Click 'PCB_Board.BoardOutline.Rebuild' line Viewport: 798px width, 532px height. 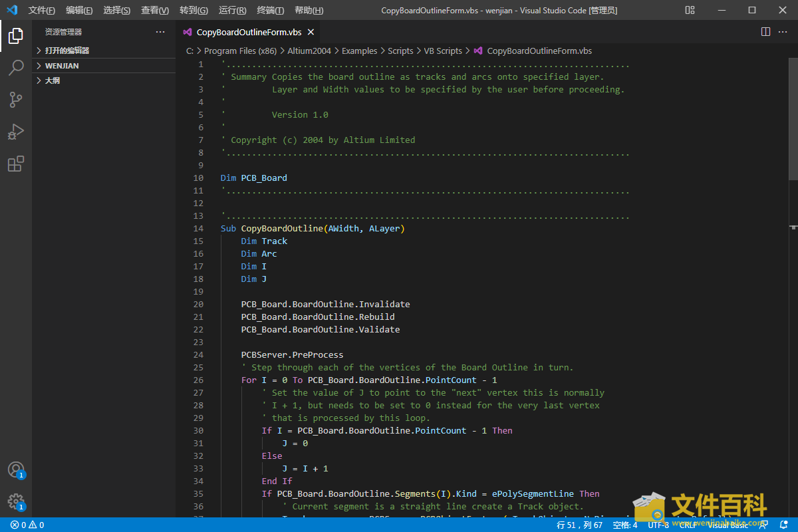(x=318, y=317)
